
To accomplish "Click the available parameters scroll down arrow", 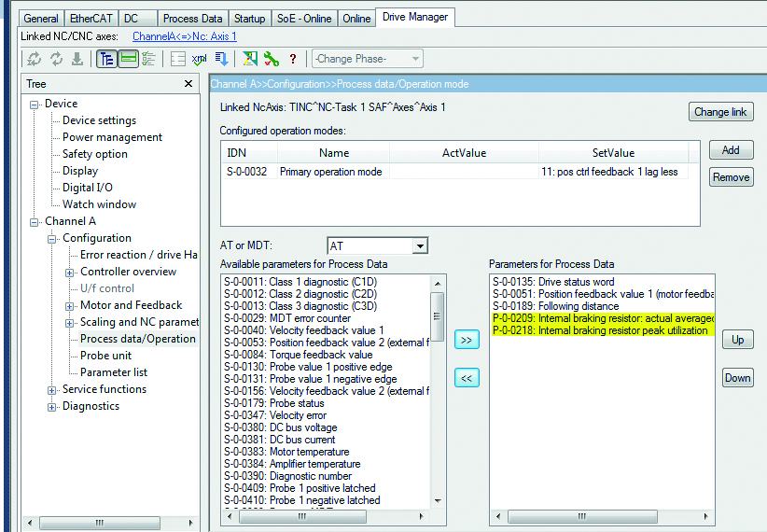I will (x=438, y=500).
